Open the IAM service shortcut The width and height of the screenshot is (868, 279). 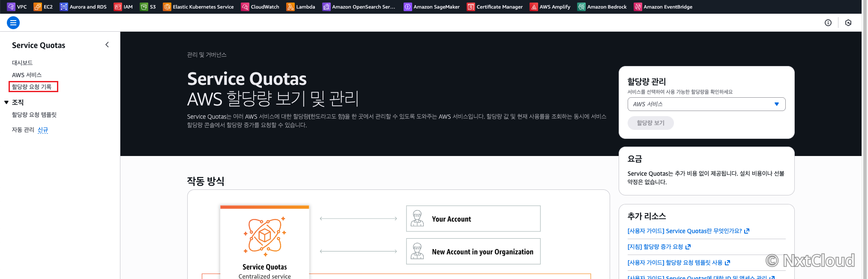click(x=123, y=7)
